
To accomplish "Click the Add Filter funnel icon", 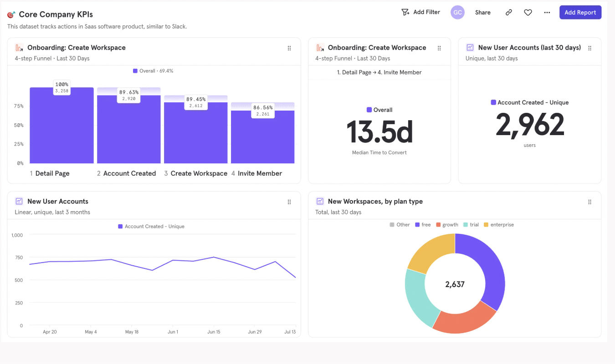I will click(405, 12).
